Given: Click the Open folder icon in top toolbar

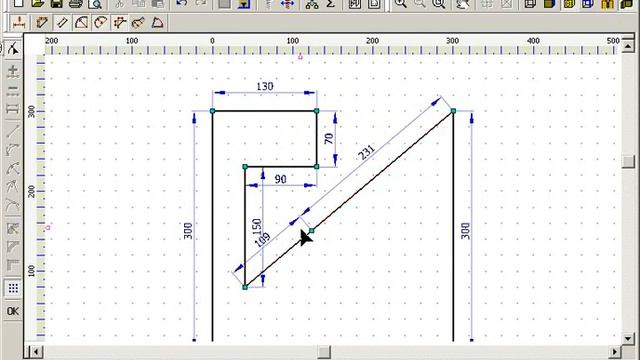Looking at the screenshot, I should click(x=38, y=4).
